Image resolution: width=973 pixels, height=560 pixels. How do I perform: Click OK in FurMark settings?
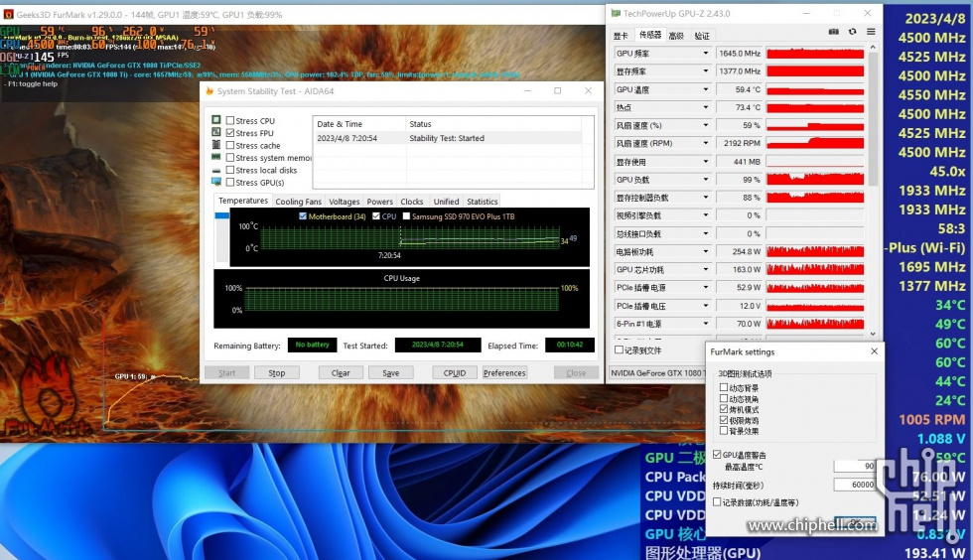point(855,521)
